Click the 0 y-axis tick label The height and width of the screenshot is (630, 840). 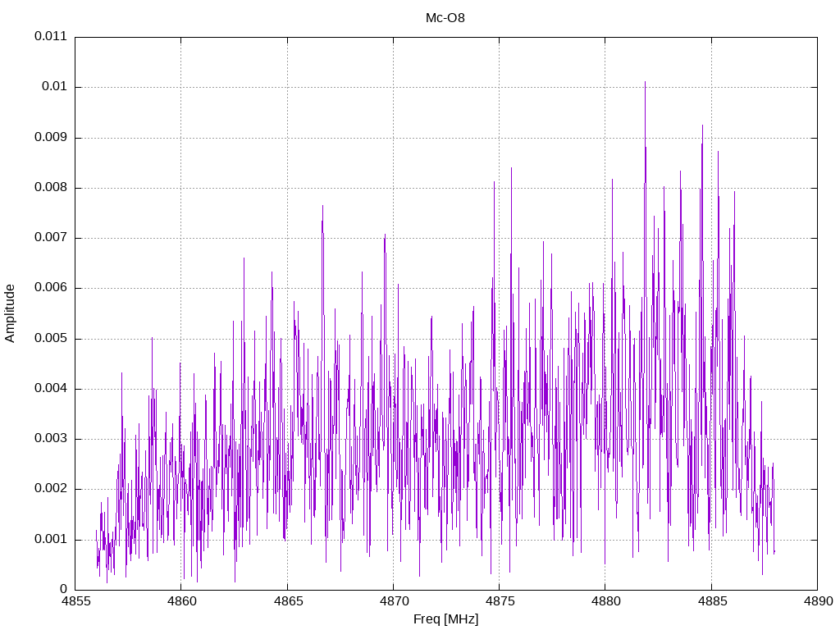point(64,589)
